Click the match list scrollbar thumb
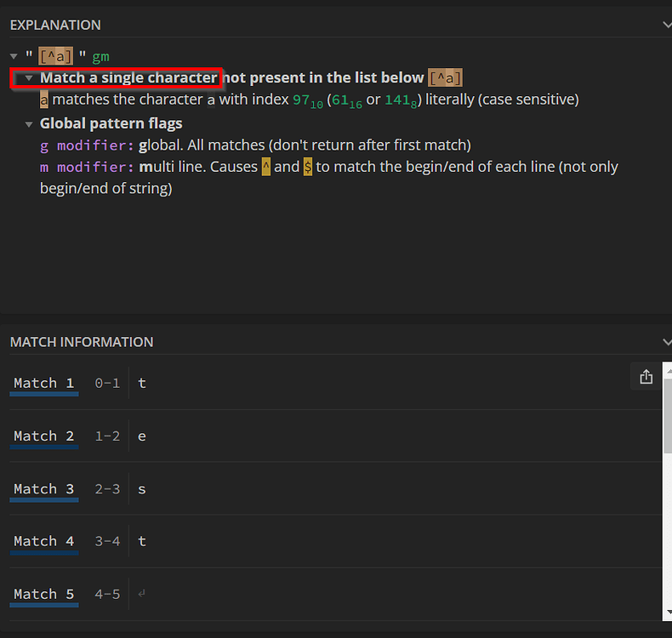 point(667,416)
